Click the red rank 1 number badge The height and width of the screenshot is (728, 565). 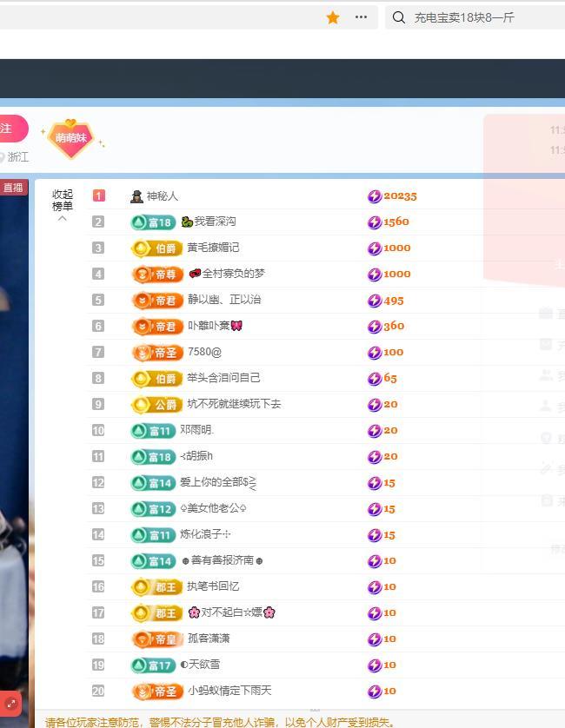coord(98,196)
